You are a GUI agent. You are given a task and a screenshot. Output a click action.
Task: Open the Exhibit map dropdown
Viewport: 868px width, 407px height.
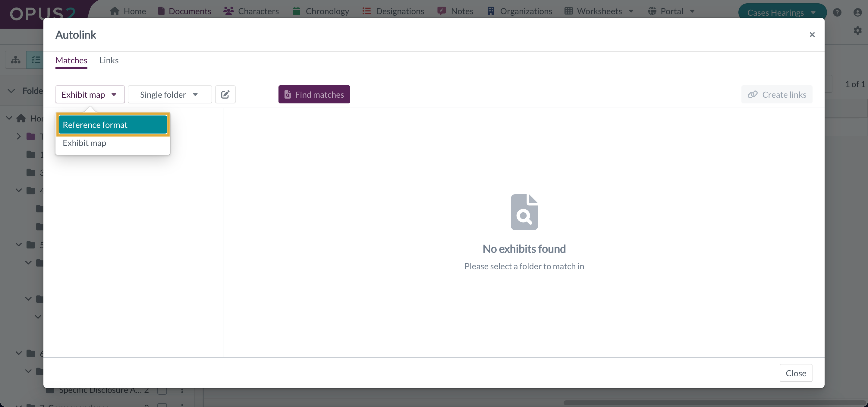90,95
